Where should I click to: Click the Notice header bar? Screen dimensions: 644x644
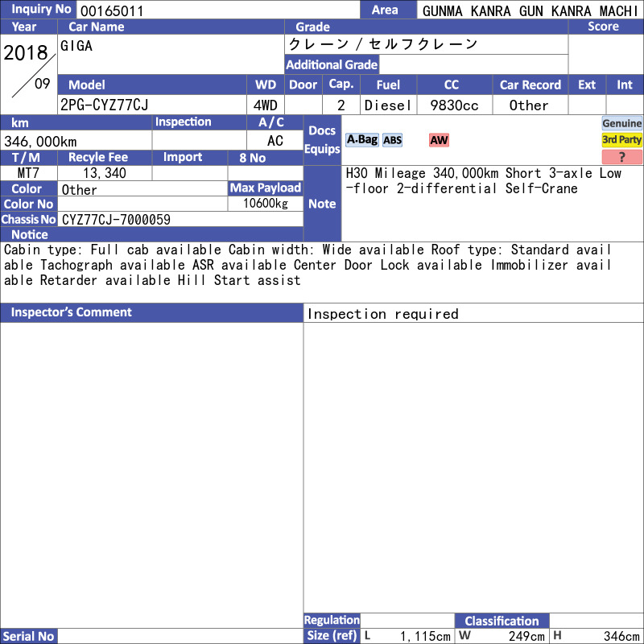point(151,234)
